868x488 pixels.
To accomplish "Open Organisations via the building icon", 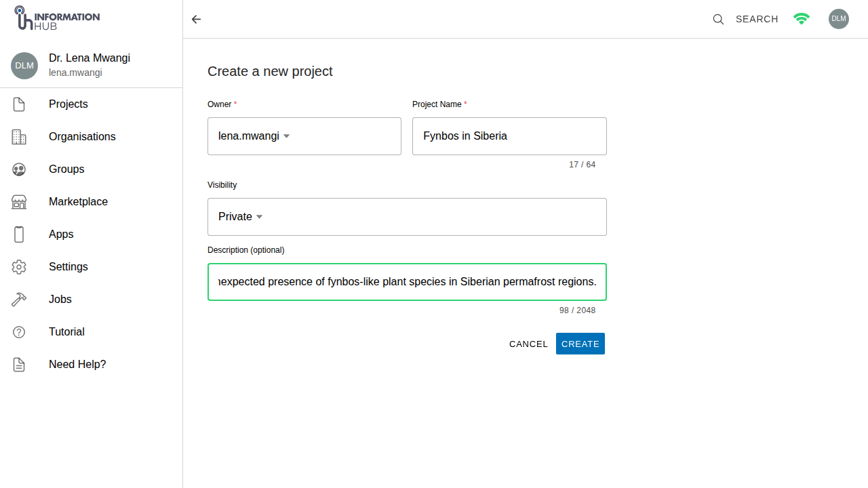I will (19, 137).
